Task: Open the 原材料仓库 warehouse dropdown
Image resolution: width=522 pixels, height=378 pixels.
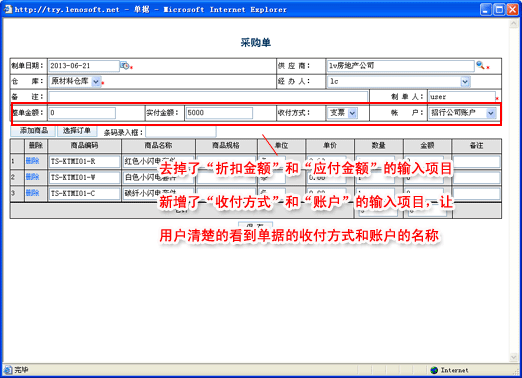Action: (x=96, y=81)
